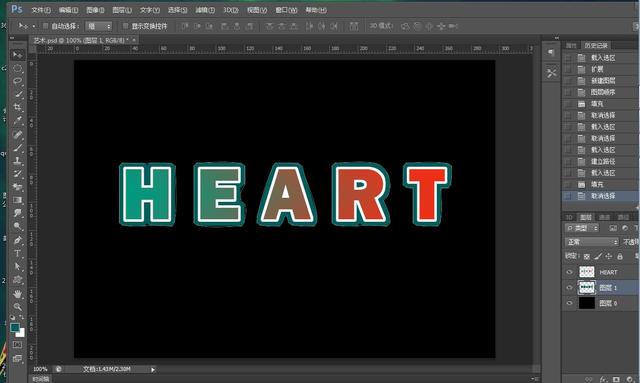Click lock position icon in Layers panel
This screenshot has width=640, height=383.
click(x=609, y=256)
